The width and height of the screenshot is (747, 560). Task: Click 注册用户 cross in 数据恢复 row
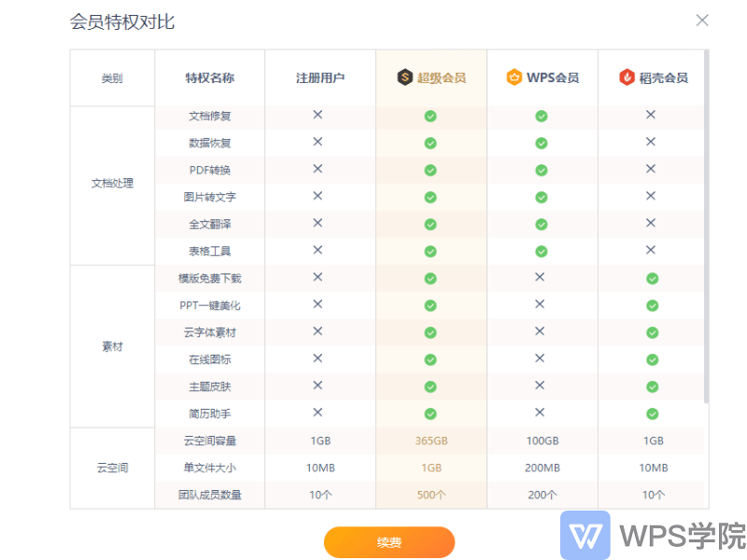pos(317,142)
